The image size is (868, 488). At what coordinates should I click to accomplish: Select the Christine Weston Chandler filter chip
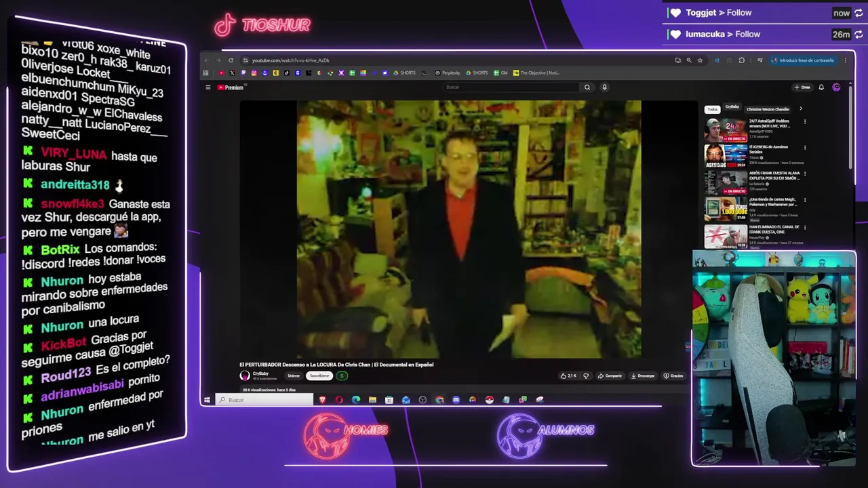pyautogui.click(x=768, y=109)
